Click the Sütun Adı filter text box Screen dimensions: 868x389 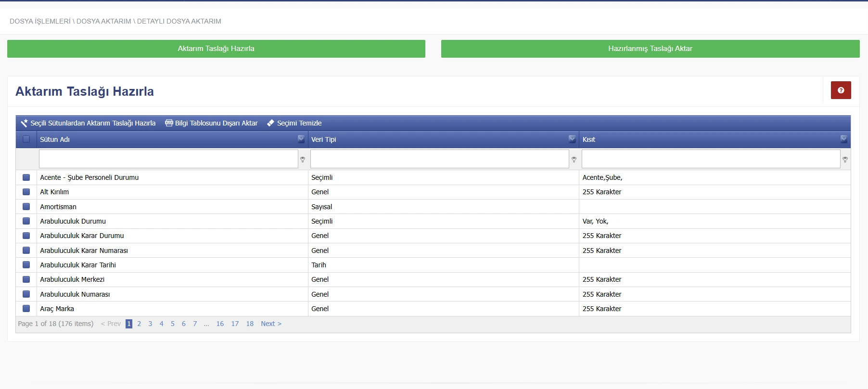point(168,159)
